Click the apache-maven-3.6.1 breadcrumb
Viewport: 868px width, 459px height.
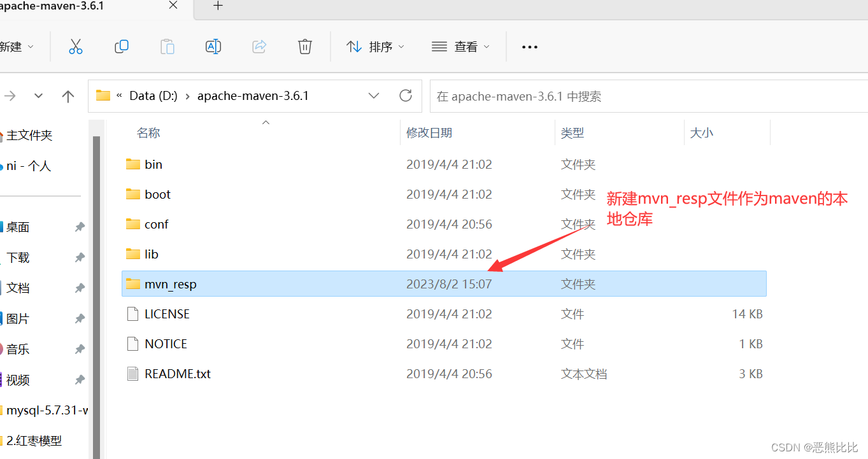253,95
